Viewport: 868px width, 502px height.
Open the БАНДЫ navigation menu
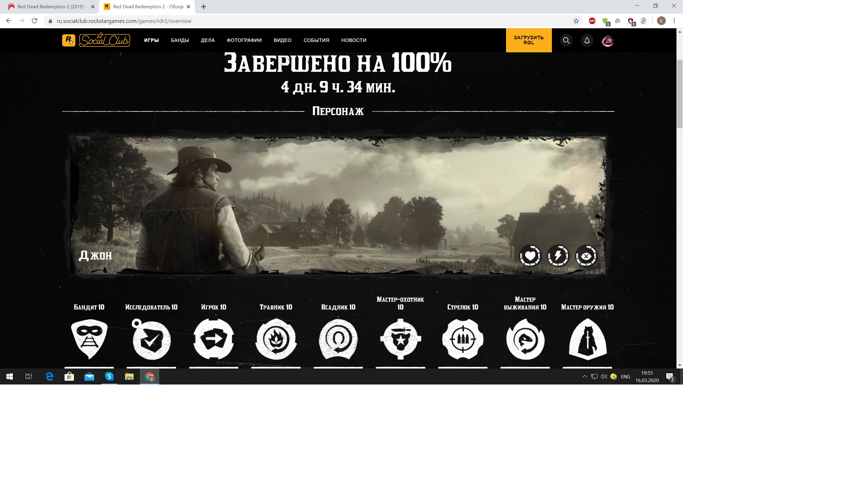180,40
